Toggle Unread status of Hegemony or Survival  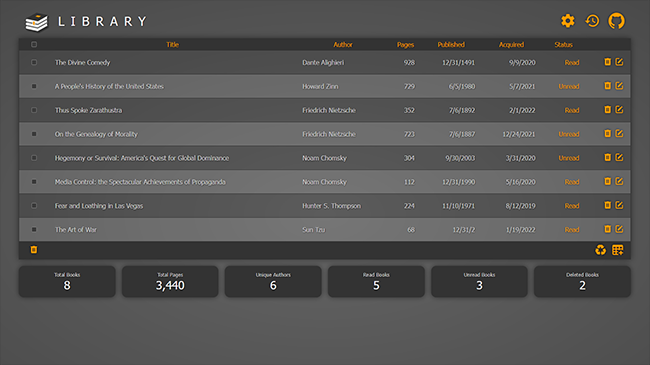(569, 158)
